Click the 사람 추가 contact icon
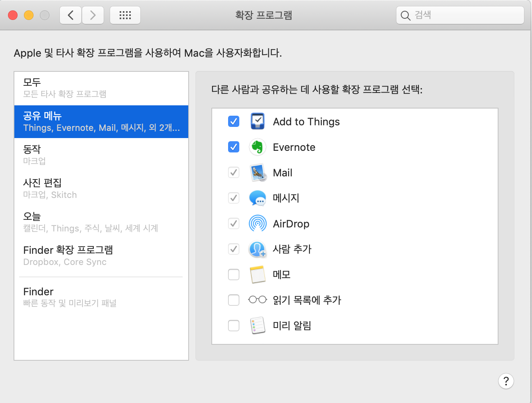Viewport: 532px width, 403px height. click(258, 249)
